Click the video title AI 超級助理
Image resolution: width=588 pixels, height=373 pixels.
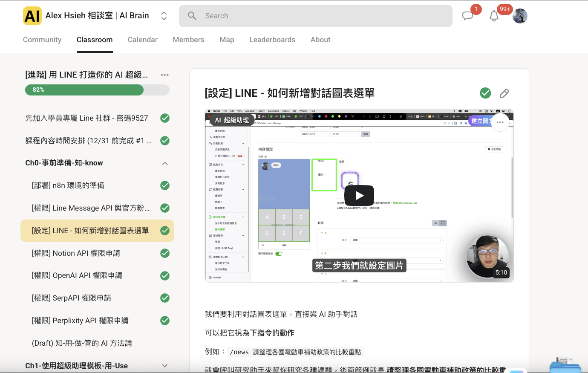tap(232, 120)
